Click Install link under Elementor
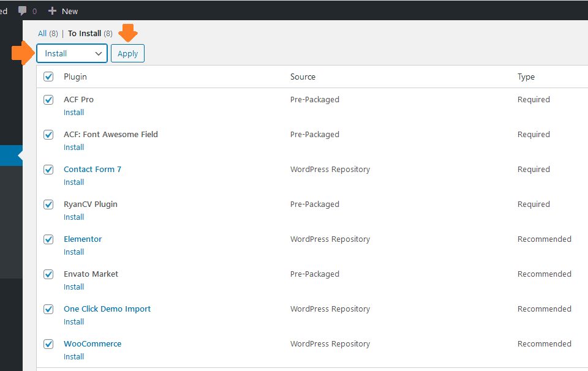The height and width of the screenshot is (371, 588). [74, 252]
